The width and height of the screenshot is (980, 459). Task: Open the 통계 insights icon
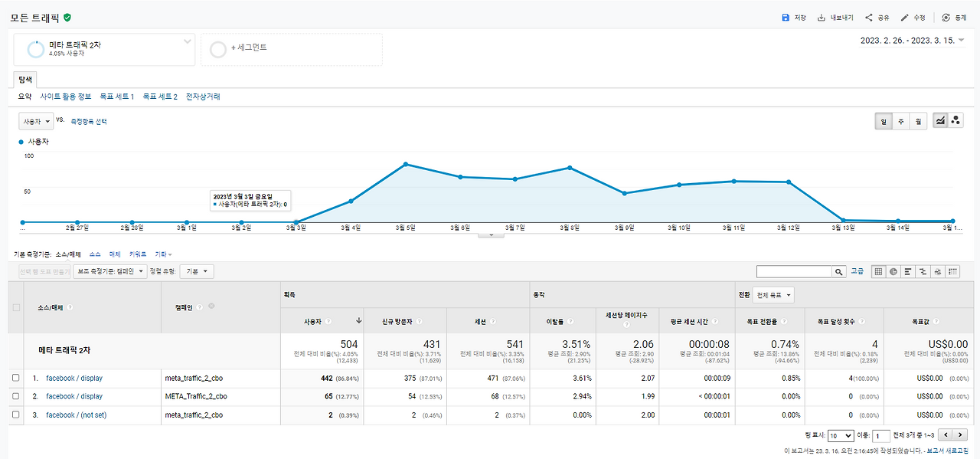946,18
